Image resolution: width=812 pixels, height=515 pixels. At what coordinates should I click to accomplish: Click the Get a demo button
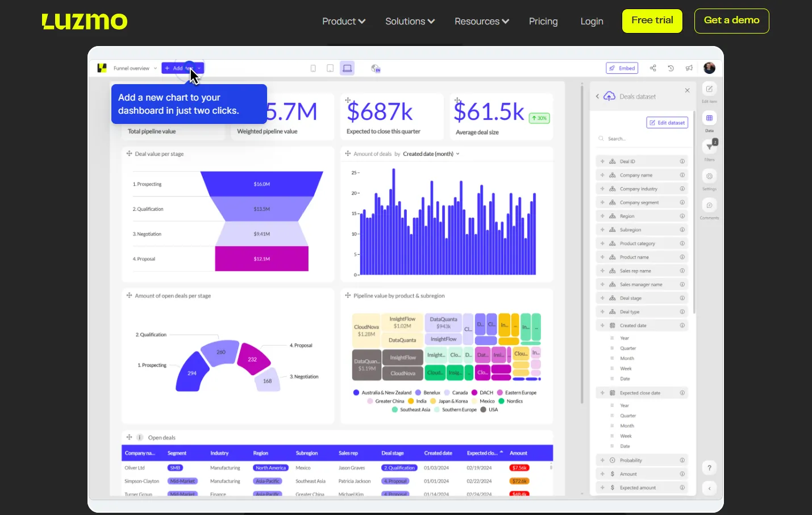tap(731, 21)
